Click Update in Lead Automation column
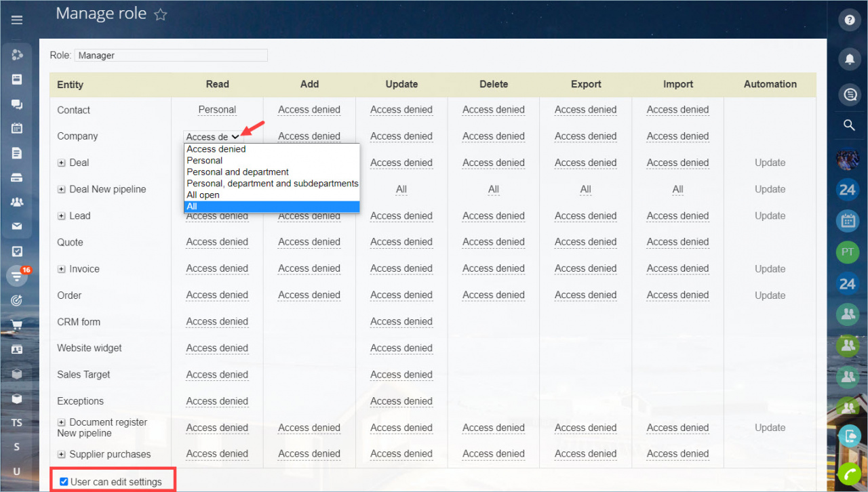868x492 pixels. 770,216
